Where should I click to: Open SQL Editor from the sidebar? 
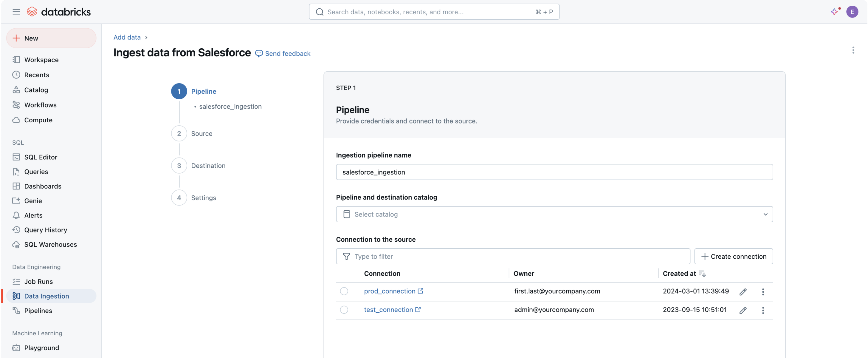41,157
